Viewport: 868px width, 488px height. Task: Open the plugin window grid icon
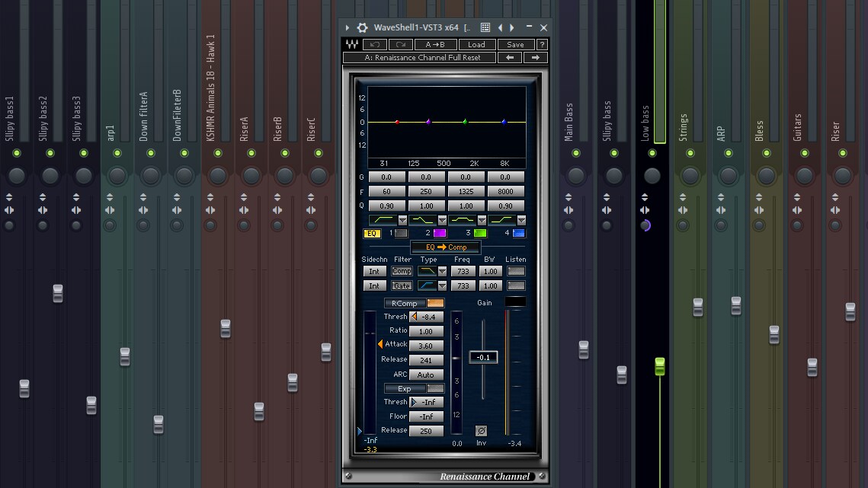click(x=485, y=27)
